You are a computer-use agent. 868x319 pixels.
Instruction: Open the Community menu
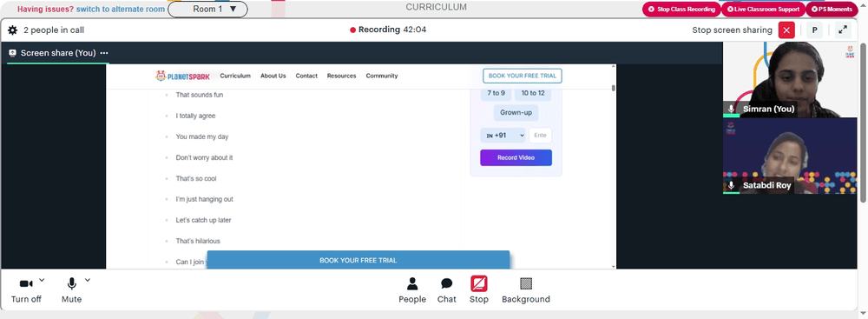click(381, 76)
